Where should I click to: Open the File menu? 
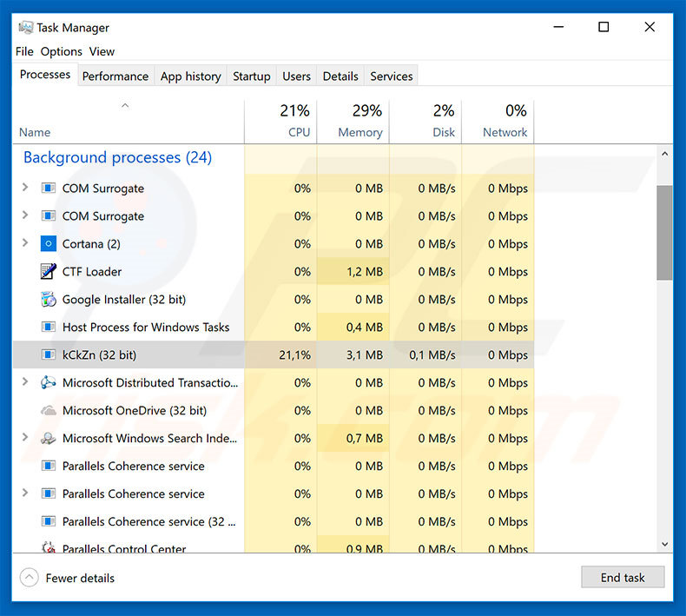pos(24,51)
